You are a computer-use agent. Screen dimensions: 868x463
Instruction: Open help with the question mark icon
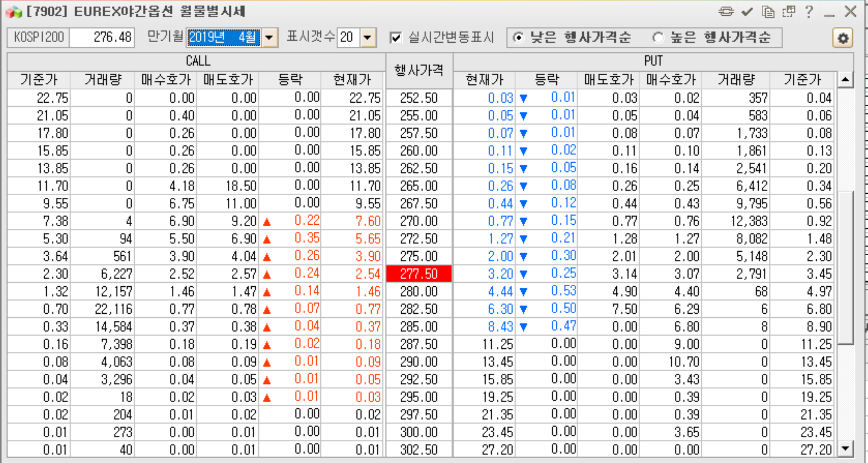809,11
